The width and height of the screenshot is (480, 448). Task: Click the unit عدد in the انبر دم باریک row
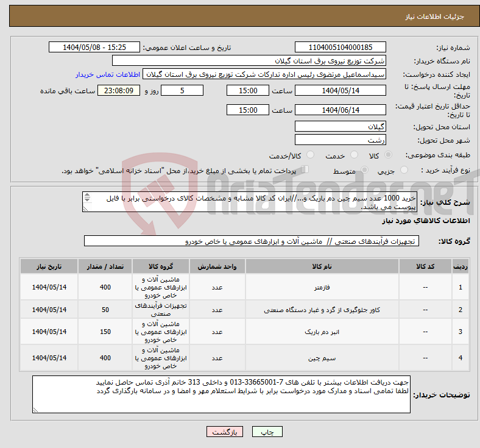coord(217,332)
